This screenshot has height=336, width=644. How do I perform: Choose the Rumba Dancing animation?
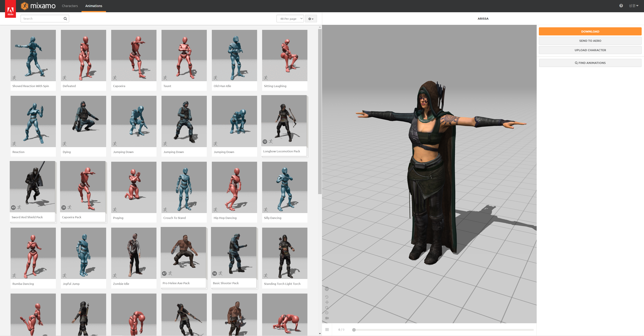point(33,258)
